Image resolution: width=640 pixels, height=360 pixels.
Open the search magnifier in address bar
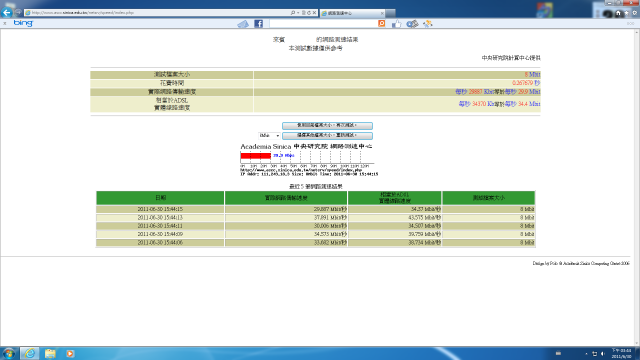click(x=293, y=13)
